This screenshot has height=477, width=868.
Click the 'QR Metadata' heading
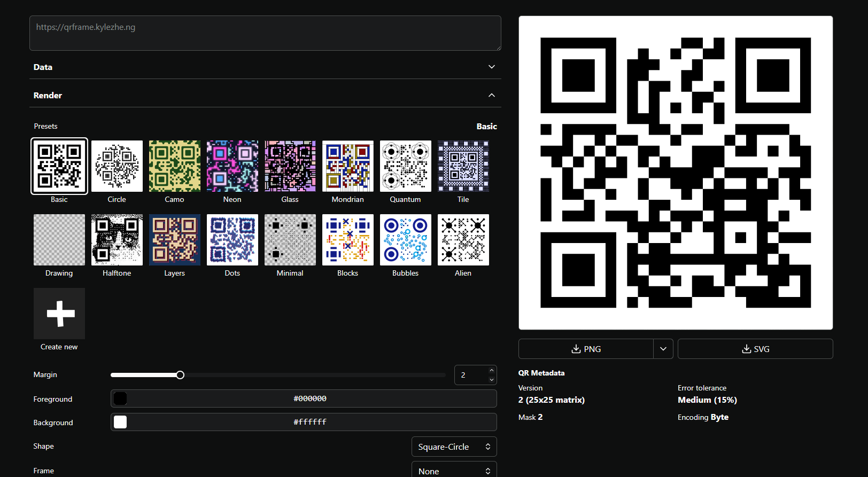click(x=541, y=373)
